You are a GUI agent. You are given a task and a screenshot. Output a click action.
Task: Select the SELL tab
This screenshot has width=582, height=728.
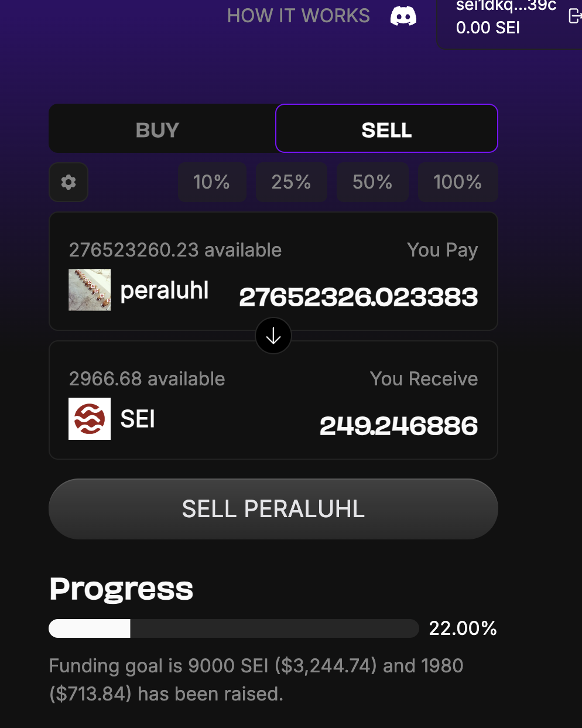pos(386,128)
